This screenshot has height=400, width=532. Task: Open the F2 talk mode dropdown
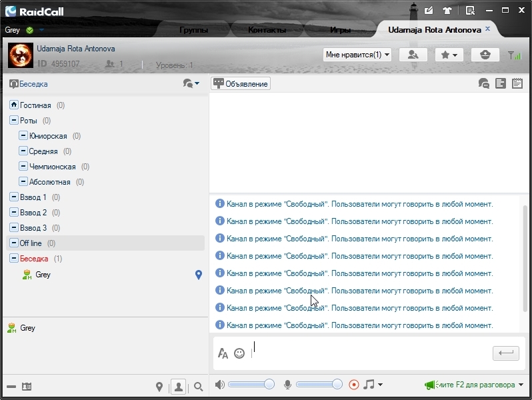click(521, 385)
